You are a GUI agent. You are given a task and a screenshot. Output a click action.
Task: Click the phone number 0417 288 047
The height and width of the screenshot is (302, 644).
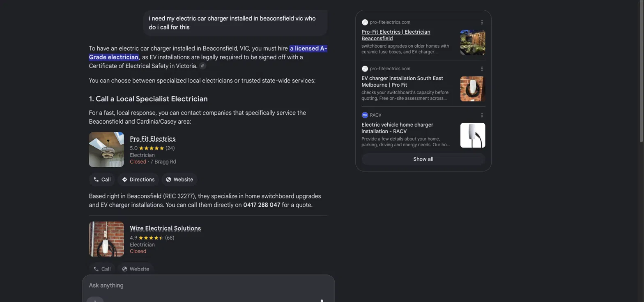coord(262,205)
